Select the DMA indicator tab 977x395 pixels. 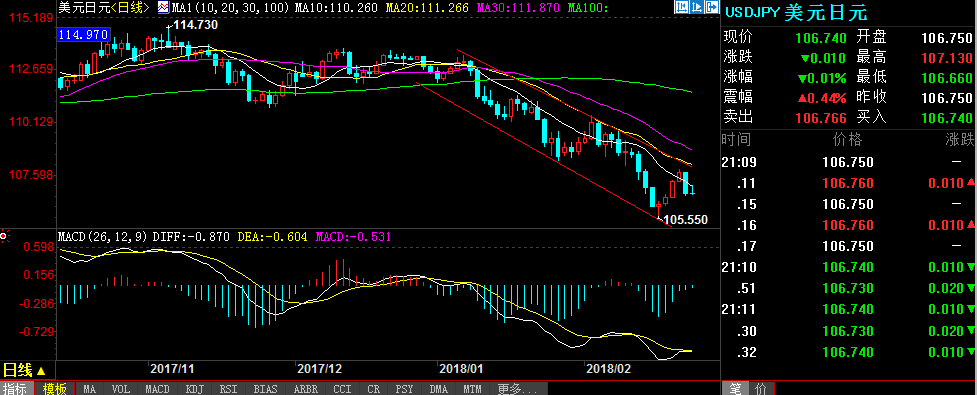[x=439, y=389]
